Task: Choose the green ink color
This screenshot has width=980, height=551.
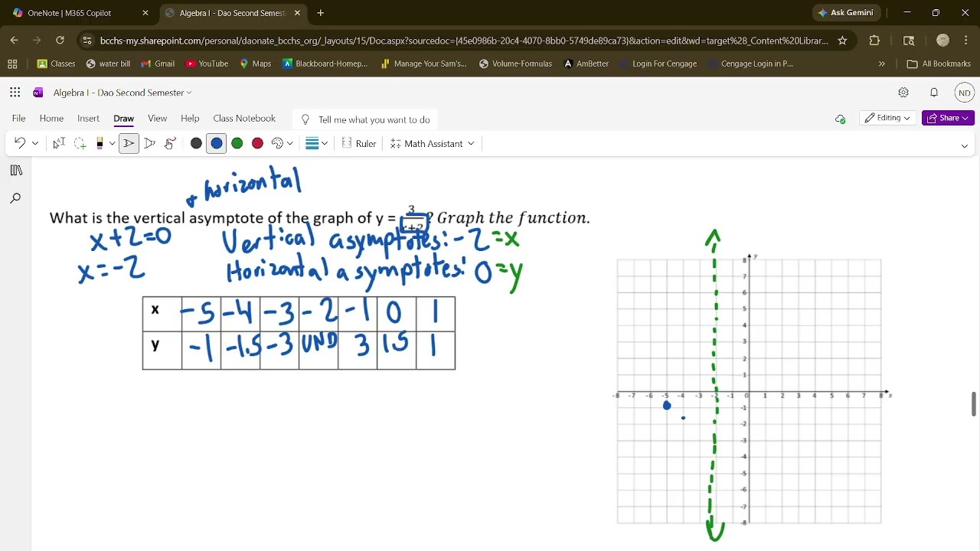Action: 237,143
